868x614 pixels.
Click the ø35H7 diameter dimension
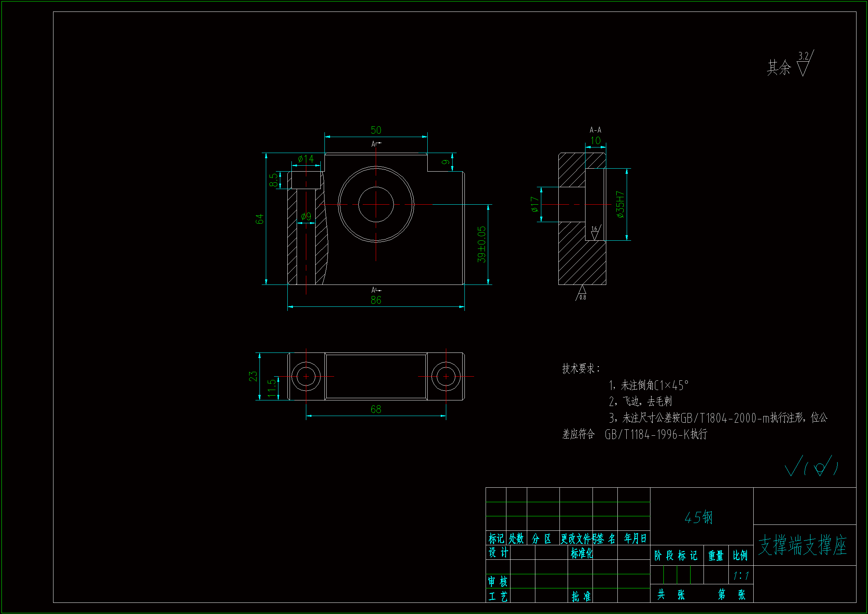pyautogui.click(x=620, y=205)
